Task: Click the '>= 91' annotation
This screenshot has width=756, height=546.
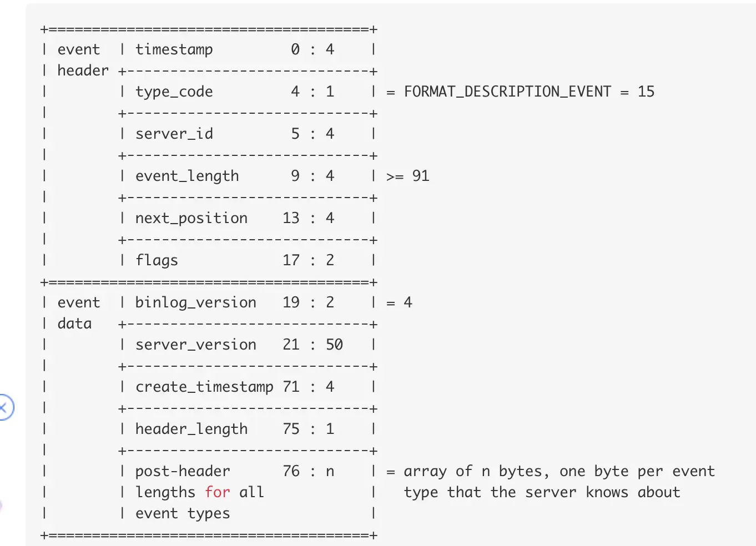Action: (407, 176)
